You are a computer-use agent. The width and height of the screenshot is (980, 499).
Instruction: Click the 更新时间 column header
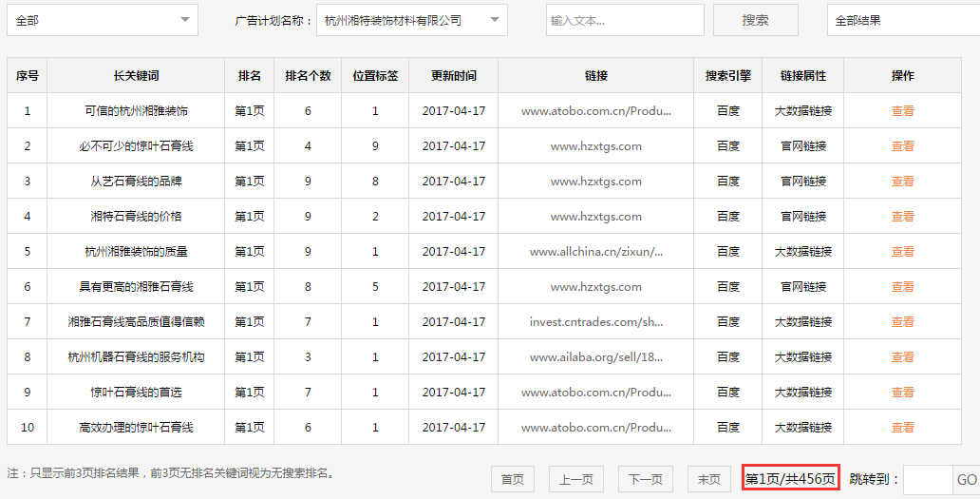click(x=454, y=76)
